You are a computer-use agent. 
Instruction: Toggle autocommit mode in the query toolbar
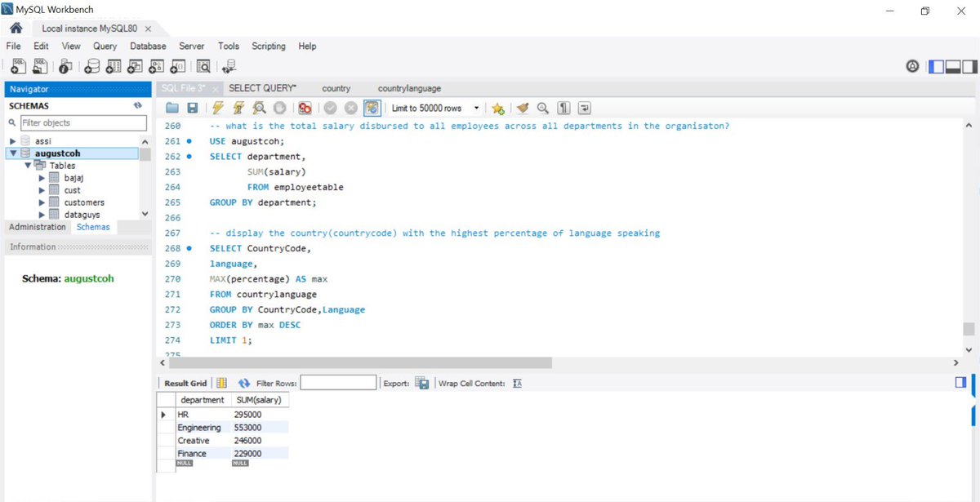tap(372, 108)
